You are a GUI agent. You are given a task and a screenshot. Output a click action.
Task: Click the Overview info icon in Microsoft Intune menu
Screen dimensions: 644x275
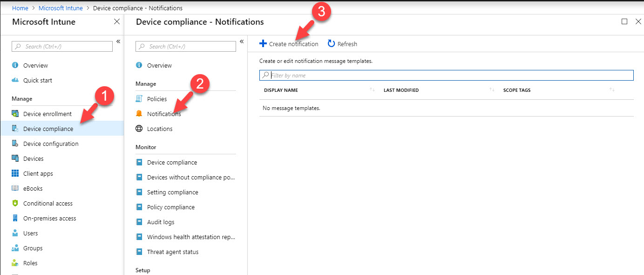(x=15, y=65)
